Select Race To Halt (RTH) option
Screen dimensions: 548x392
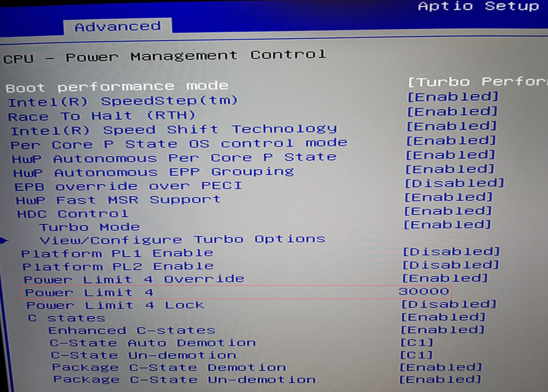(102, 116)
